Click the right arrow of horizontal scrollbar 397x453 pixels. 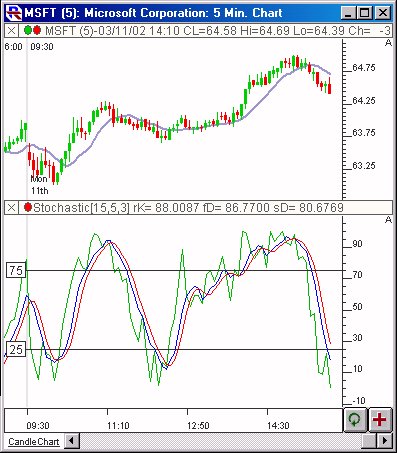385,441
